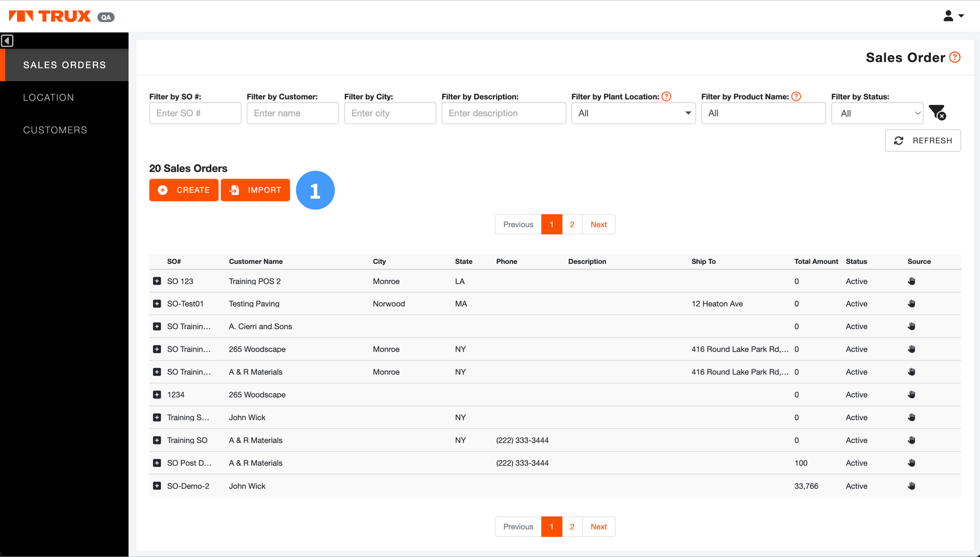Click source hand icon for SO Post D… row
980x557 pixels.
912,463
